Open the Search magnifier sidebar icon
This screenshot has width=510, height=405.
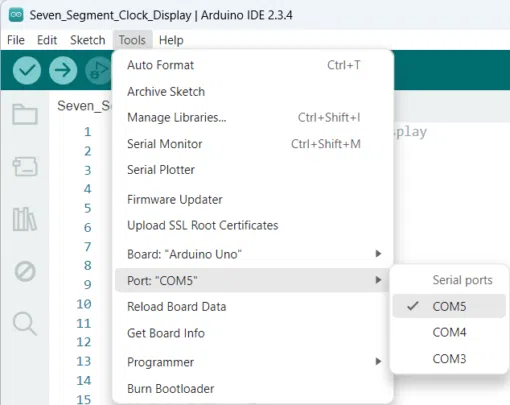[25, 323]
